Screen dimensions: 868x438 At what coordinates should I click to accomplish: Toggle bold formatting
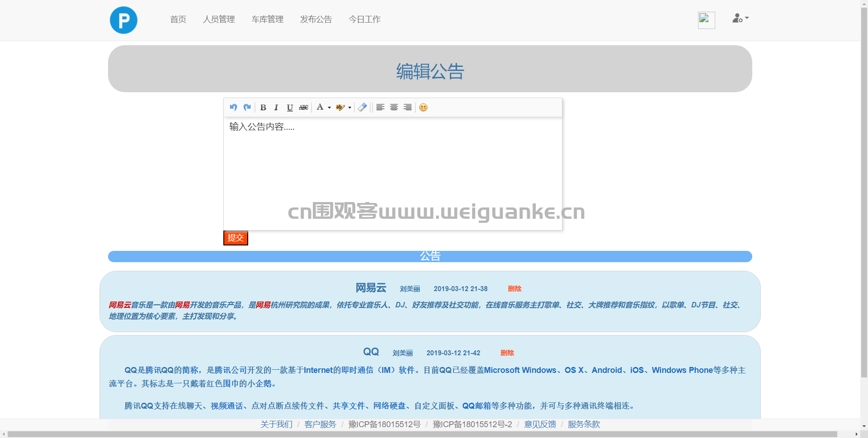click(263, 107)
